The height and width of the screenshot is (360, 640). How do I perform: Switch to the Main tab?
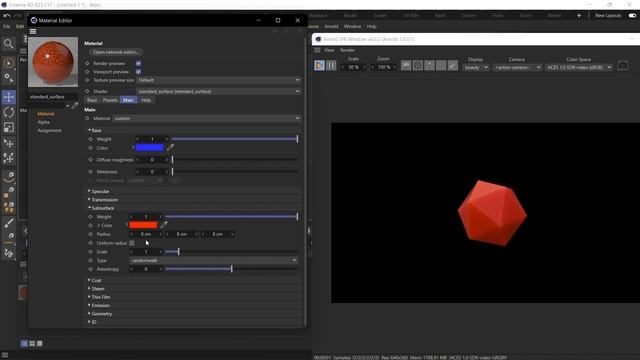point(128,100)
